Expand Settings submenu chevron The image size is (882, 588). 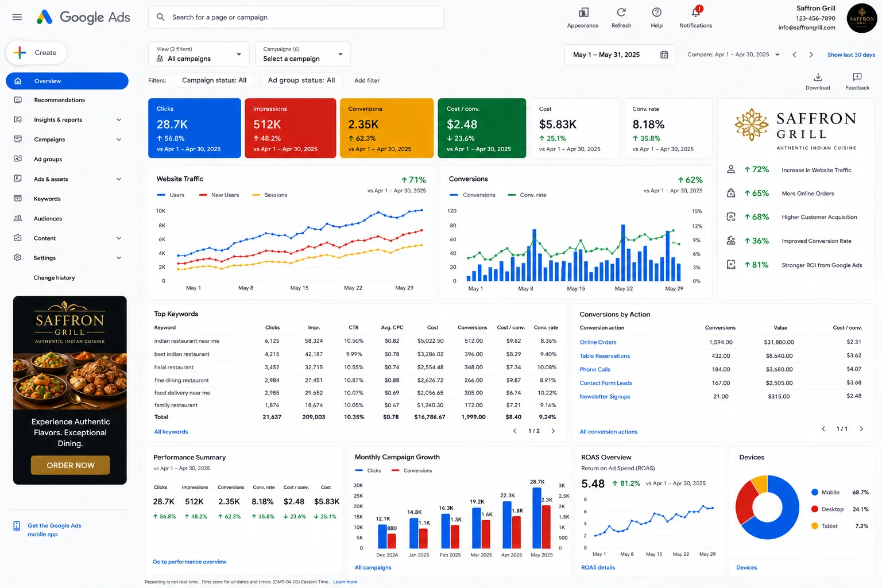point(119,258)
